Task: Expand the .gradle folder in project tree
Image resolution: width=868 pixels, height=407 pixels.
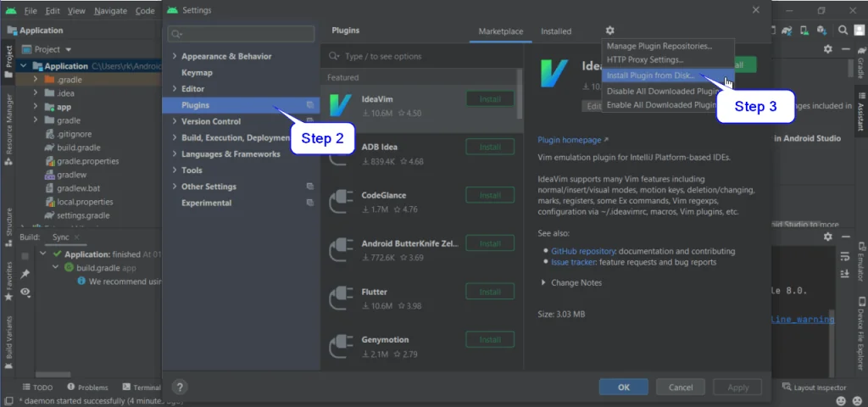Action: [x=36, y=80]
